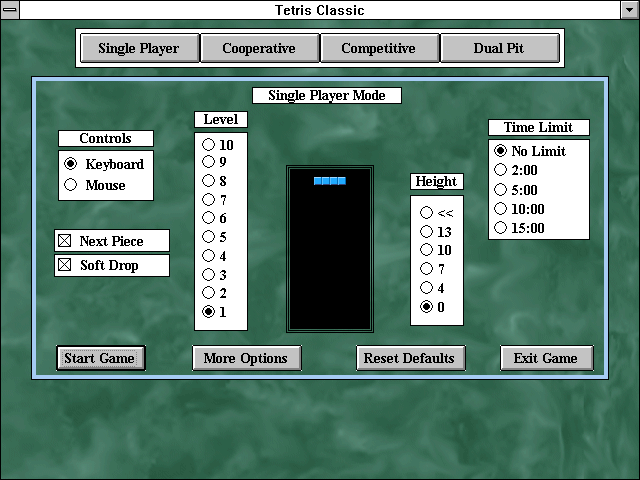The width and height of the screenshot is (640, 480).
Task: Click Reset Defaults button
Action: click(411, 358)
